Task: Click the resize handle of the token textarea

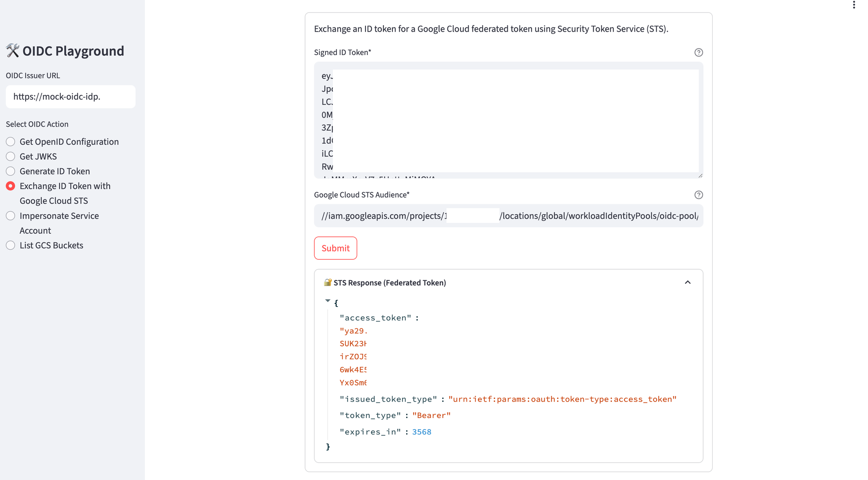Action: [x=700, y=175]
